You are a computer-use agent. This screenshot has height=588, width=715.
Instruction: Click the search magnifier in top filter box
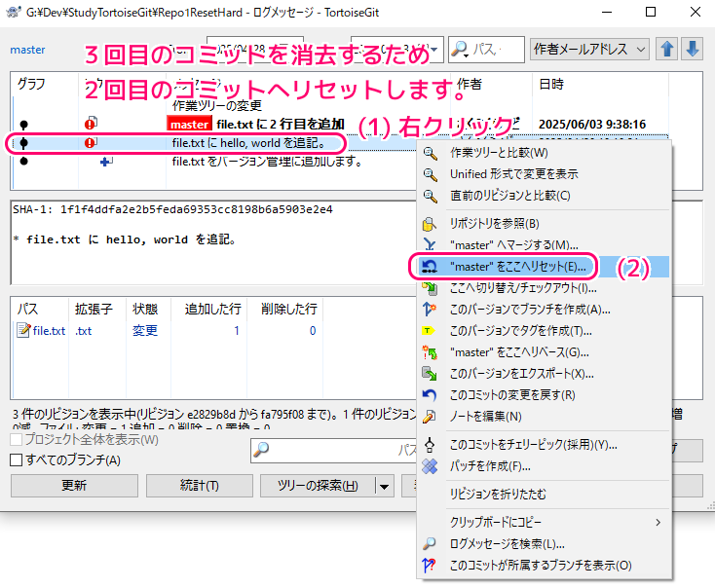[x=460, y=49]
